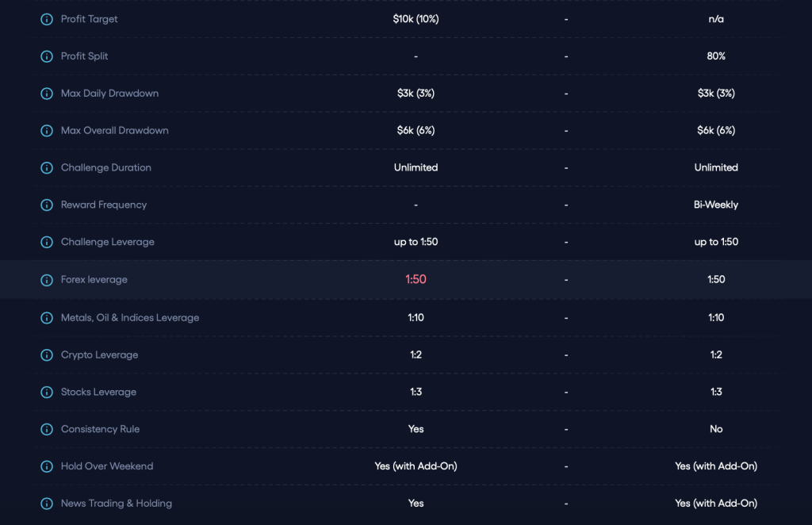Click the News Trading & Holding label
812x525 pixels.
coord(116,504)
